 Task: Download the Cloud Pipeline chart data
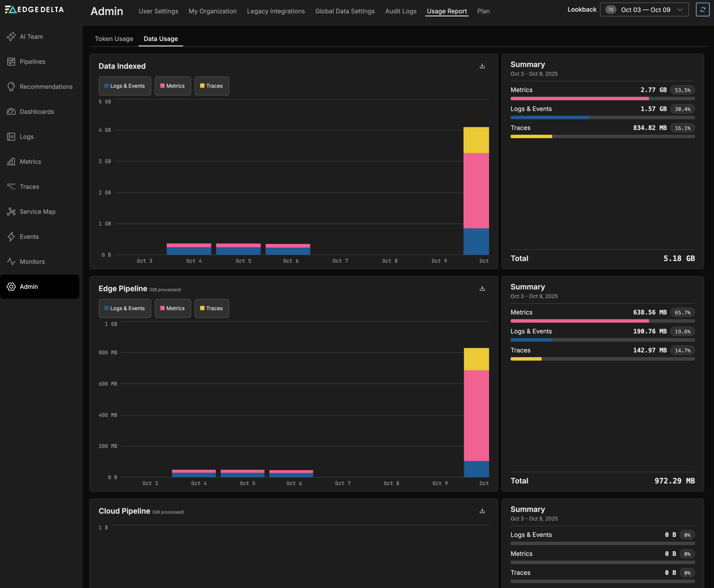[x=482, y=511]
